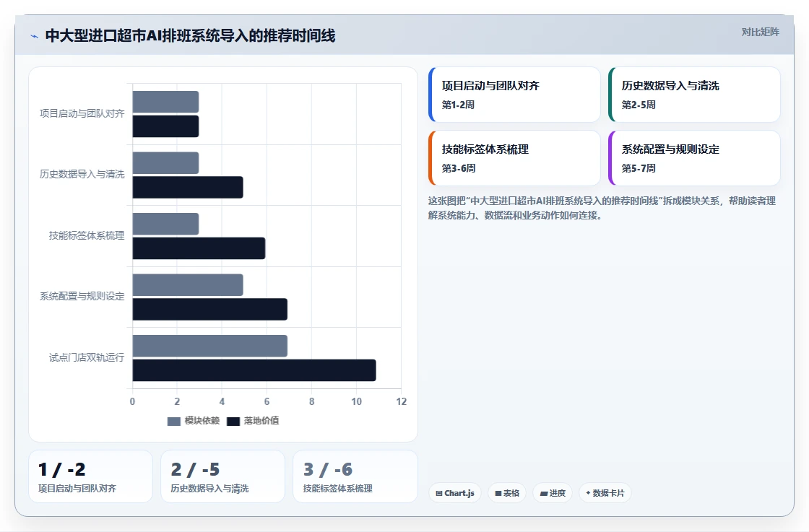
Task: Click the dark bar for 技能标签体系梳理
Action: click(x=199, y=248)
